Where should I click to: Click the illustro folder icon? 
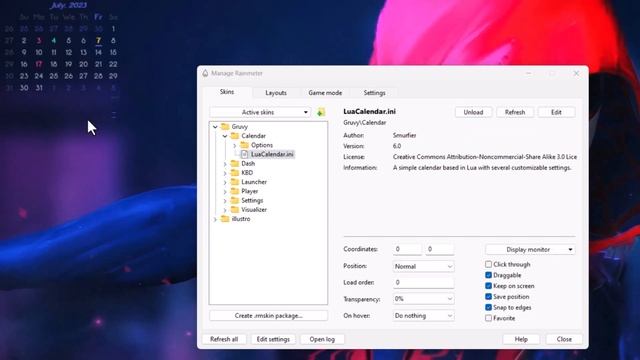[x=225, y=219]
